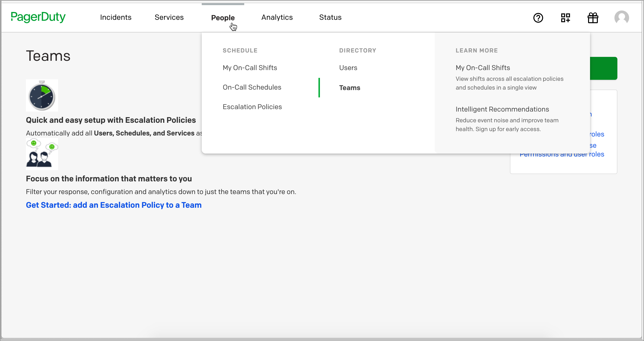644x341 pixels.
Task: Click the Reduce event noise description text
Action: (x=507, y=125)
